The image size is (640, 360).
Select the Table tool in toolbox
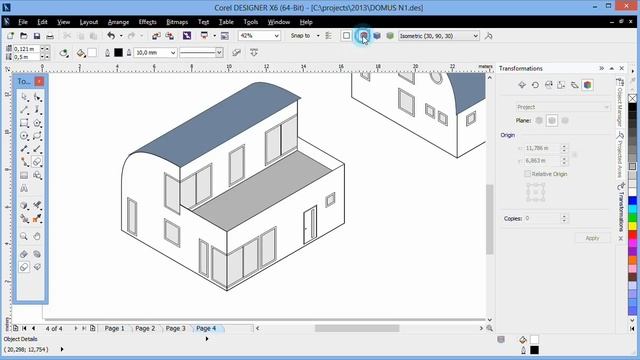(x=24, y=175)
